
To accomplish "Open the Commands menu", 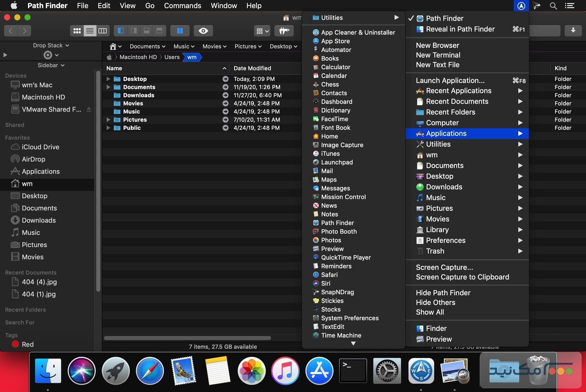I will (182, 6).
